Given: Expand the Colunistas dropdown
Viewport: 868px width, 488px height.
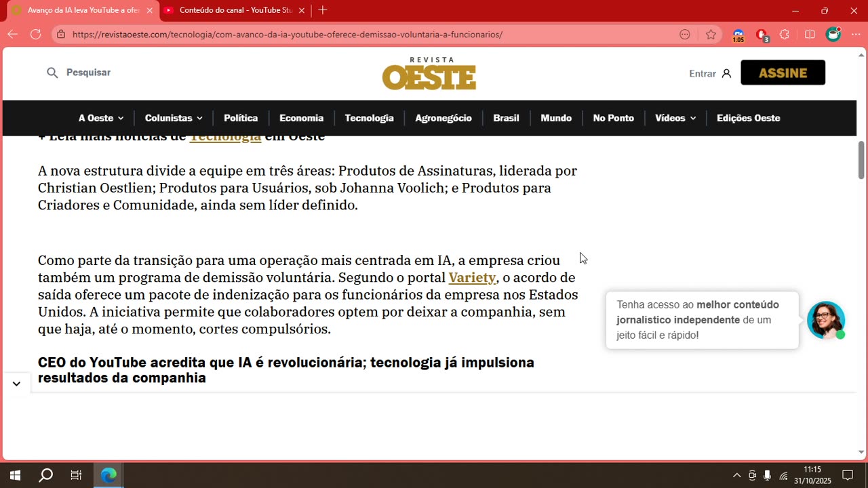Looking at the screenshot, I should (174, 118).
